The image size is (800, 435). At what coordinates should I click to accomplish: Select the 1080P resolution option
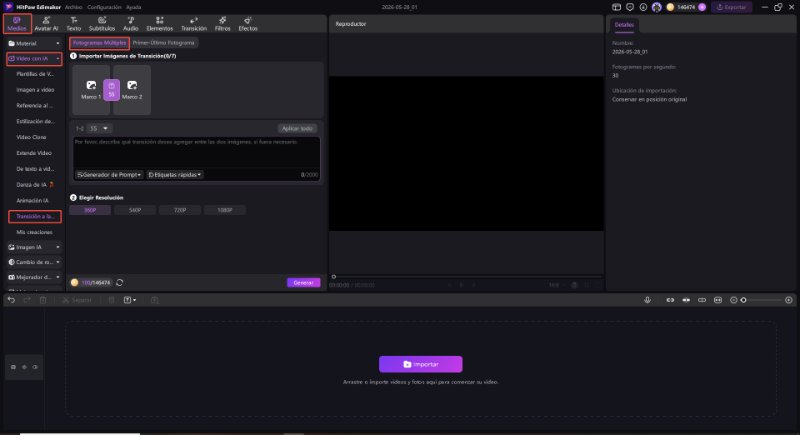(225, 210)
